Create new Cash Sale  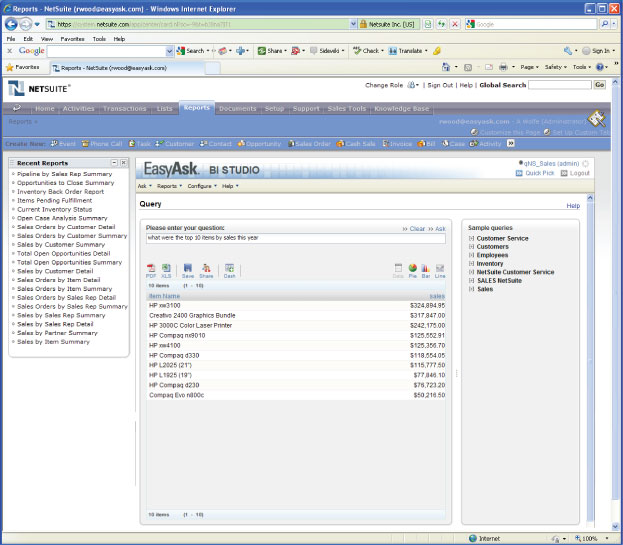coord(356,144)
